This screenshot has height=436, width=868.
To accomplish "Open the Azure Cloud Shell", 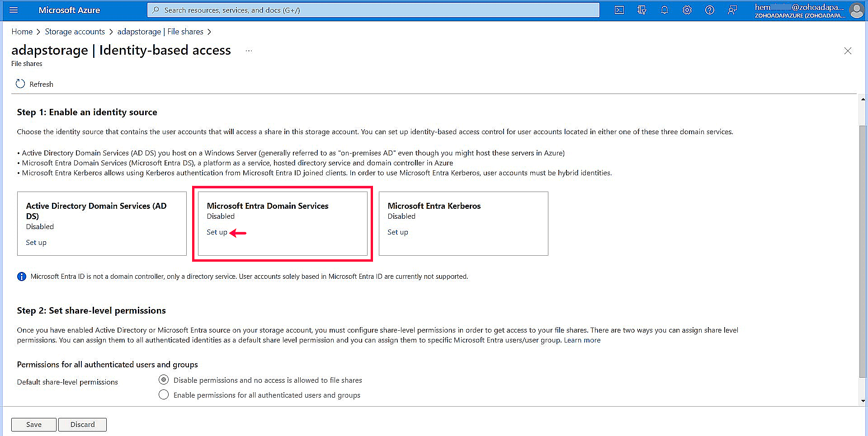I will [619, 10].
